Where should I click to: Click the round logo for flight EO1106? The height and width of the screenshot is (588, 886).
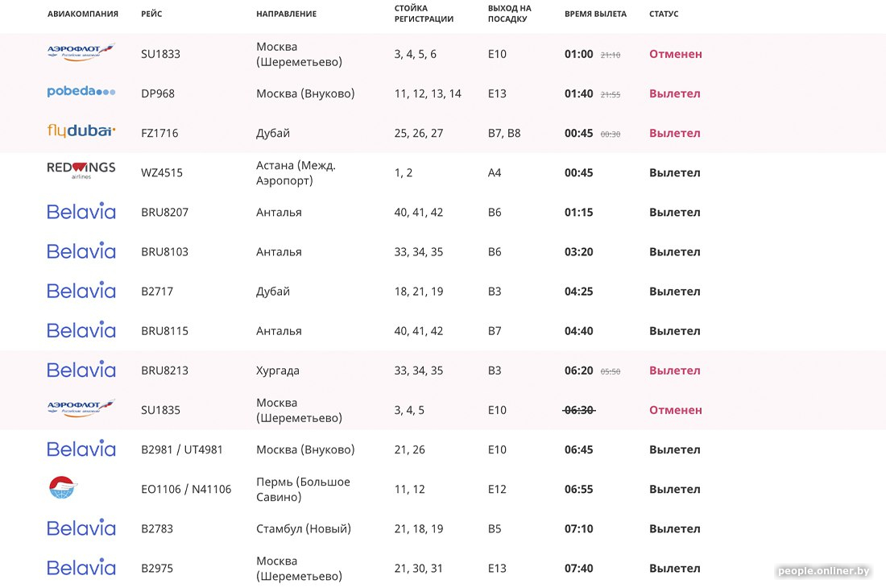pyautogui.click(x=62, y=487)
